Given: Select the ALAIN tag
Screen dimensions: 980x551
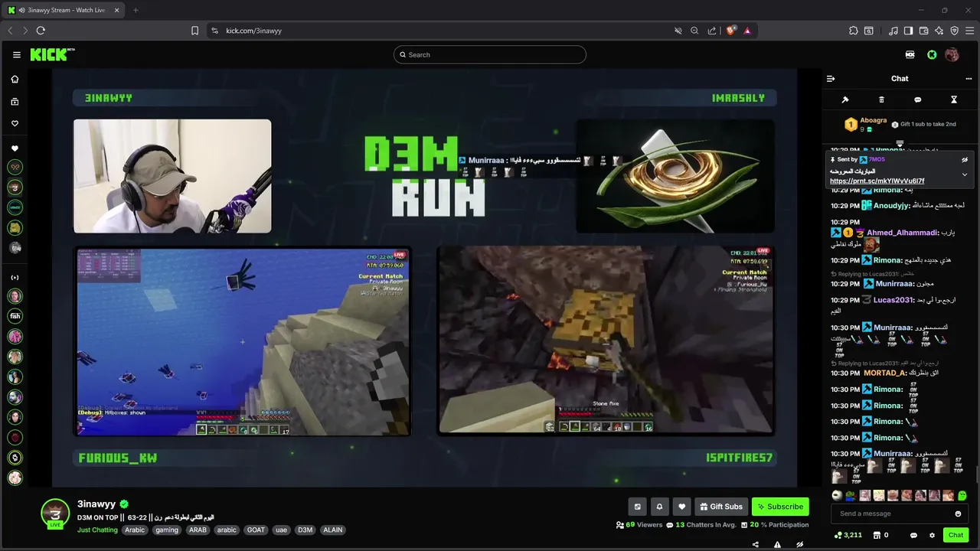Looking at the screenshot, I should point(333,530).
